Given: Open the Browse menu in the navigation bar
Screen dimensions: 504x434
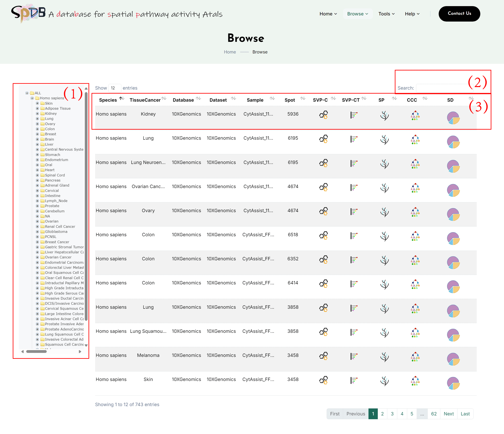Looking at the screenshot, I should [x=357, y=14].
